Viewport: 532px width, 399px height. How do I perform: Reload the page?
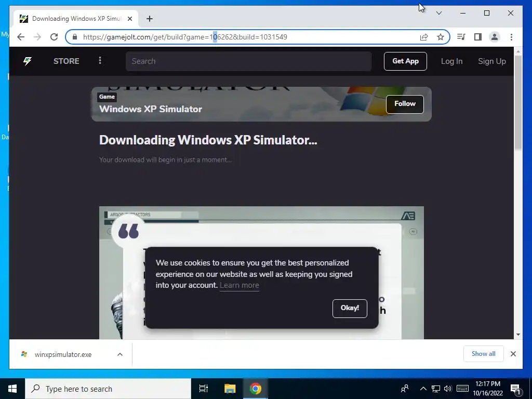pyautogui.click(x=54, y=37)
